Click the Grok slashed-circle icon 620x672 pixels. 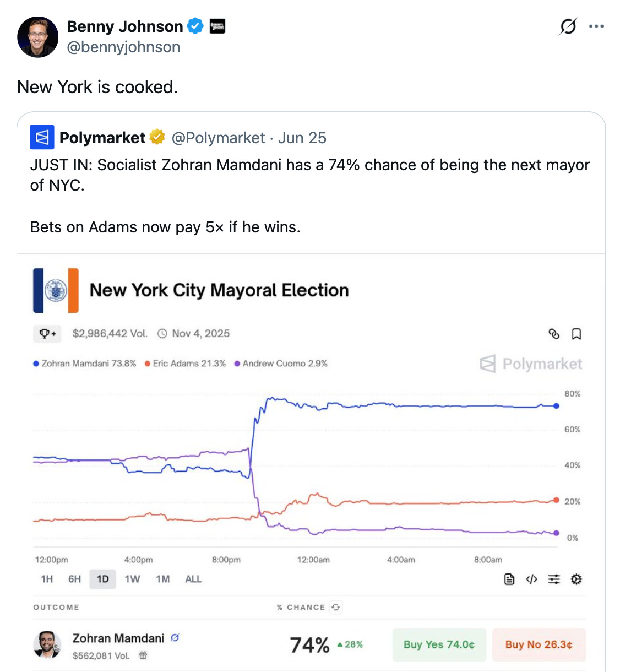(x=568, y=26)
